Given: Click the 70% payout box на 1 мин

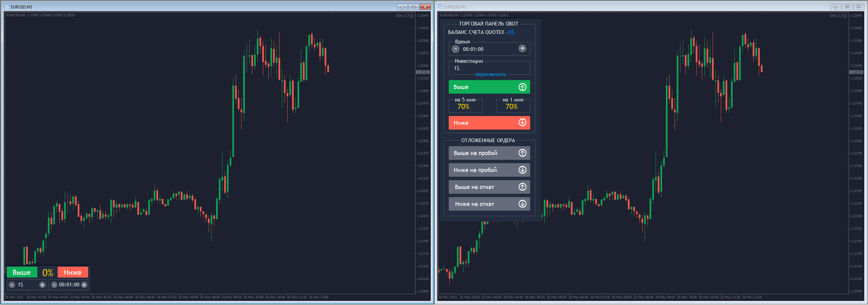Looking at the screenshot, I should coord(513,106).
